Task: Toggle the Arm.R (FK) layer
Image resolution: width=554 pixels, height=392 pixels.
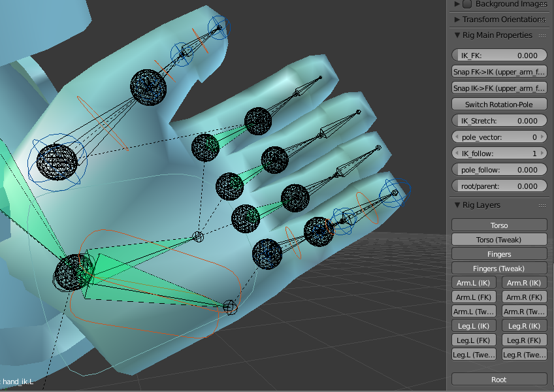Action: pyautogui.click(x=525, y=297)
